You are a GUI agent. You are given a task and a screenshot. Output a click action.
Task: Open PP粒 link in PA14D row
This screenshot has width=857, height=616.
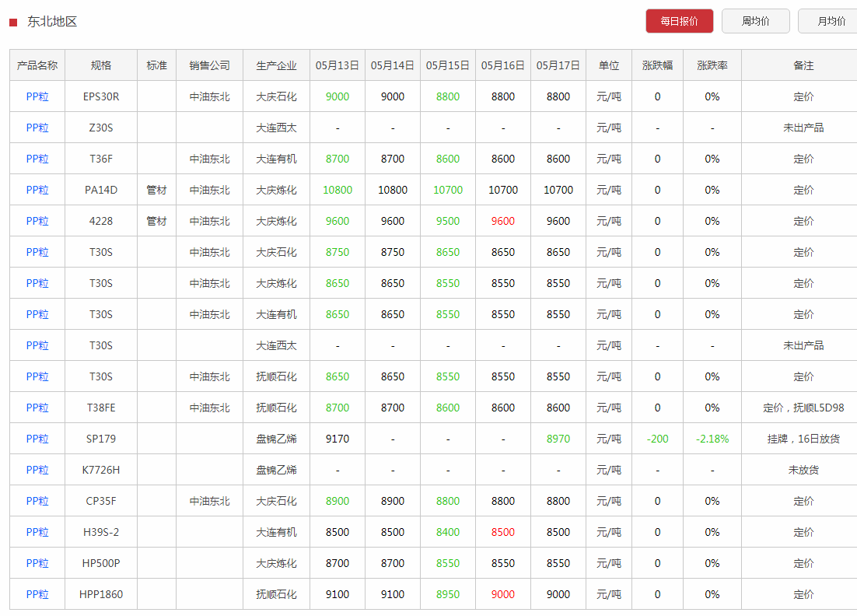click(37, 191)
